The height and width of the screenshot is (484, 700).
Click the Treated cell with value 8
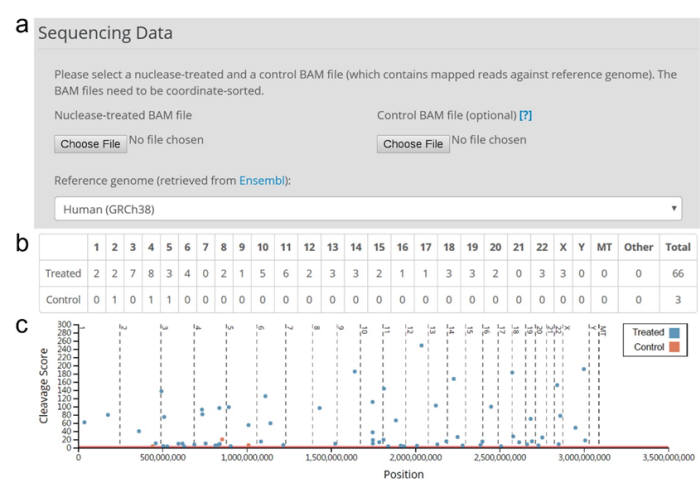click(150, 272)
